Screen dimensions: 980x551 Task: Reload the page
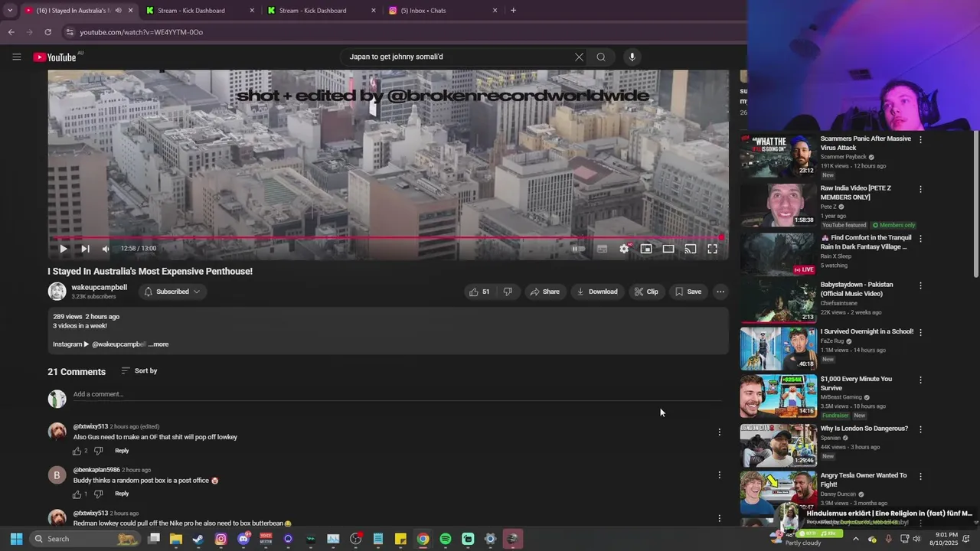[47, 32]
